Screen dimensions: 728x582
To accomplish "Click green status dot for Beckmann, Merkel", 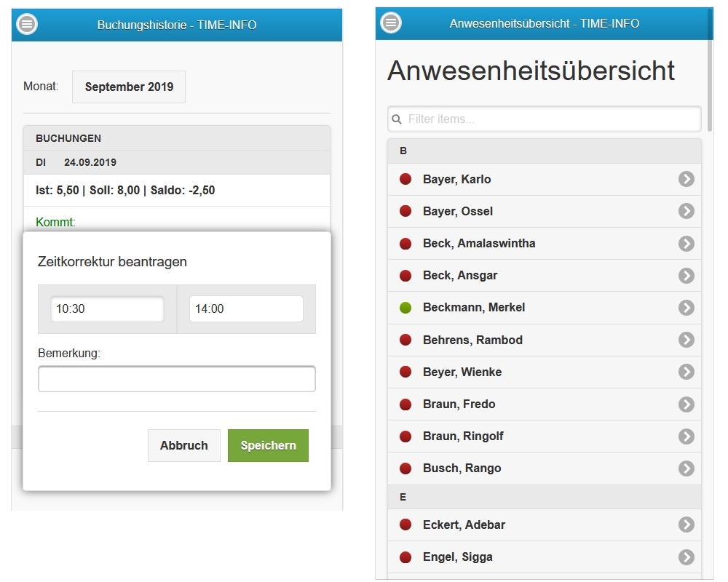I will pos(405,308).
